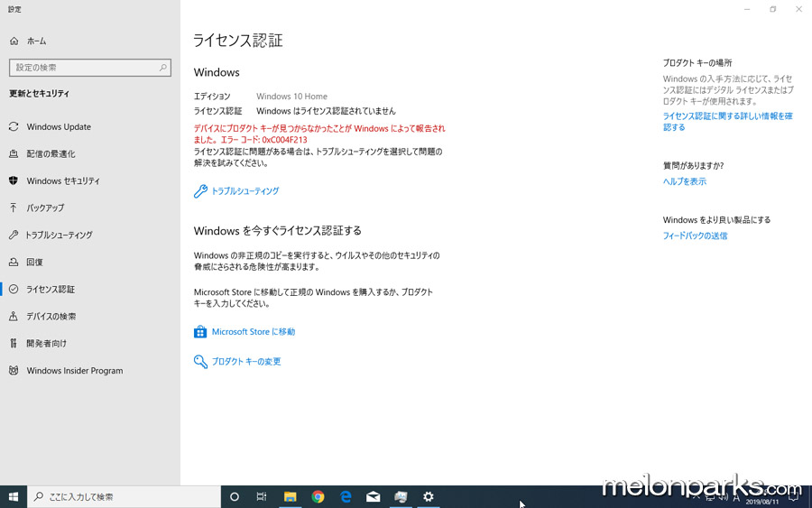The height and width of the screenshot is (508, 812).
Task: Open Windows Update section
Action: 59,127
